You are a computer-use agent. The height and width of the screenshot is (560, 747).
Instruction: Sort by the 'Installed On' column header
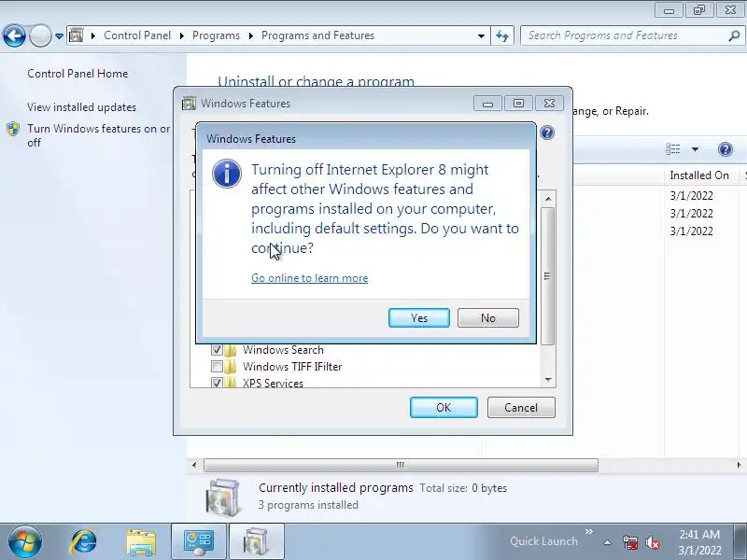coord(699,175)
